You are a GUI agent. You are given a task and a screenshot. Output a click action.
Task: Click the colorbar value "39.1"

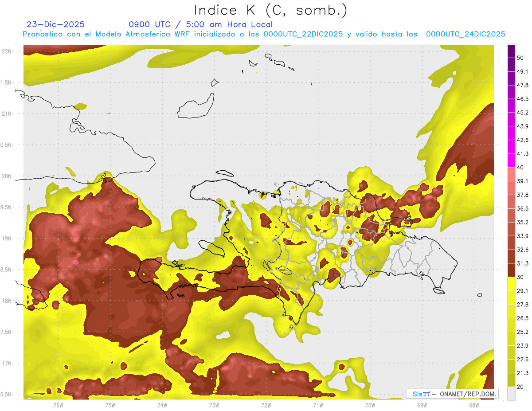click(523, 181)
